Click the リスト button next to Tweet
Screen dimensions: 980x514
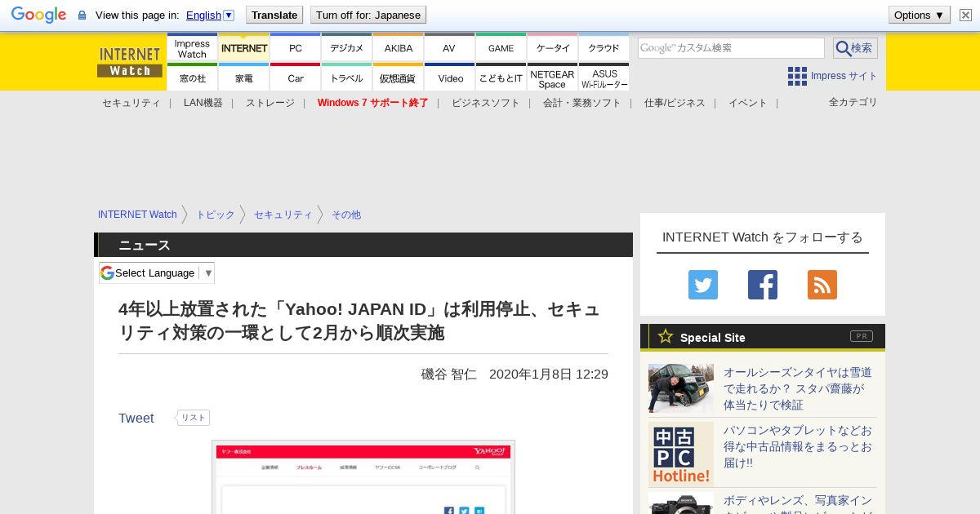tap(193, 418)
